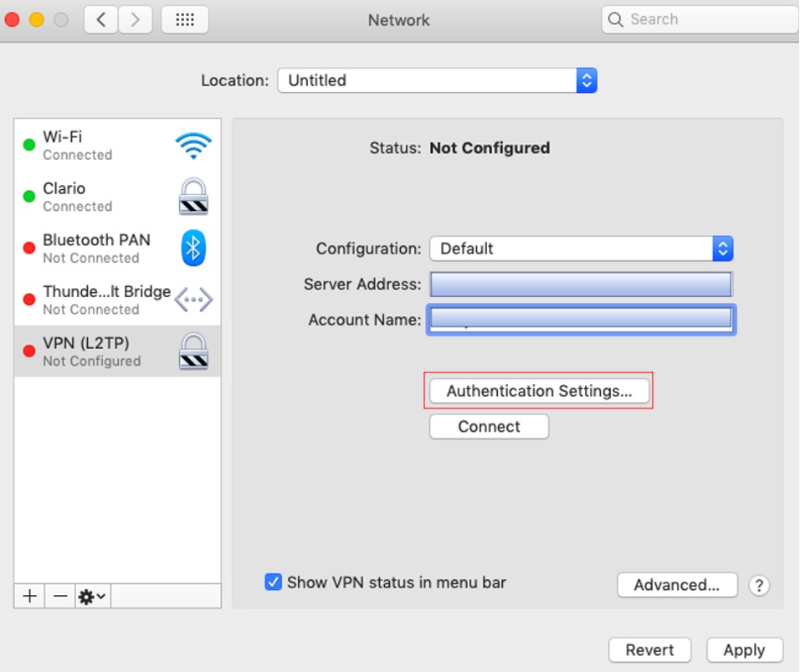Minimize the Network window
This screenshot has width=800, height=672.
[36, 20]
